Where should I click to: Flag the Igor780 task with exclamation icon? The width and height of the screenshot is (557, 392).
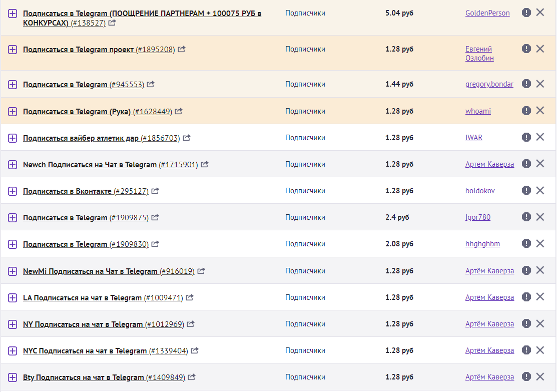tap(526, 217)
